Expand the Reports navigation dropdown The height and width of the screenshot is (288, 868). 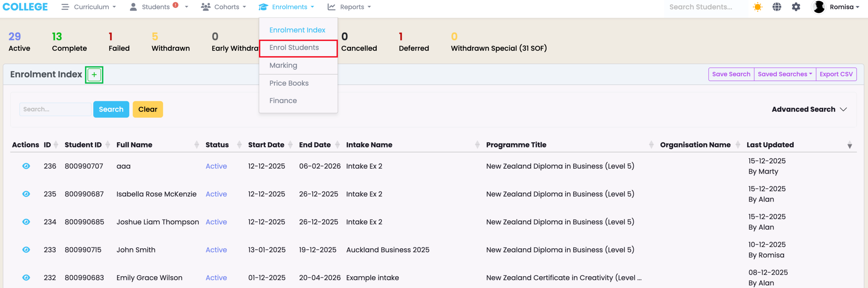(x=350, y=7)
